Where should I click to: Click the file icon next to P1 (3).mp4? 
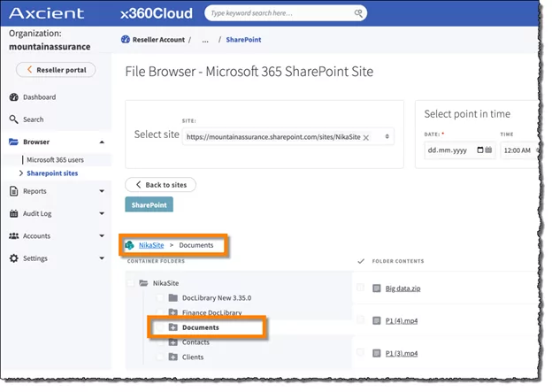377,353
